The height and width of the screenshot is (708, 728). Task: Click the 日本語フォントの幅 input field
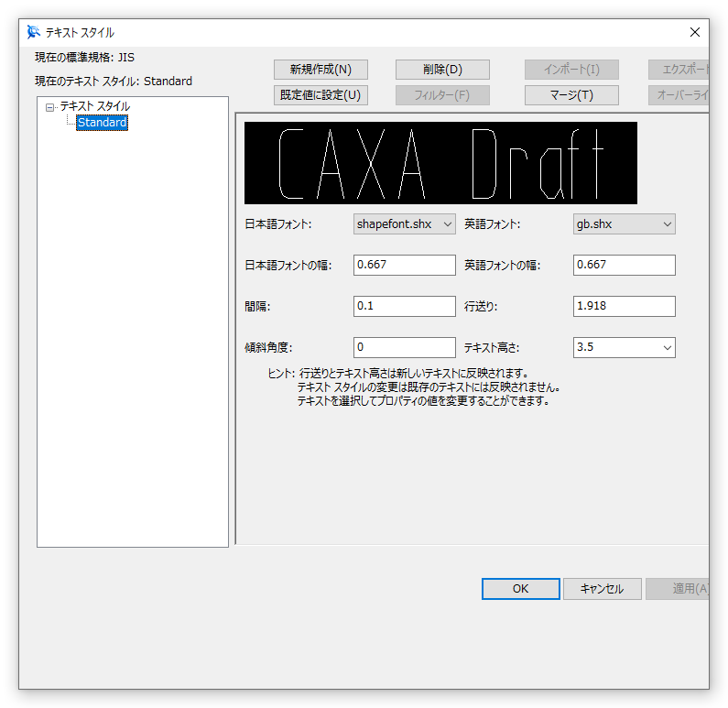coord(404,265)
